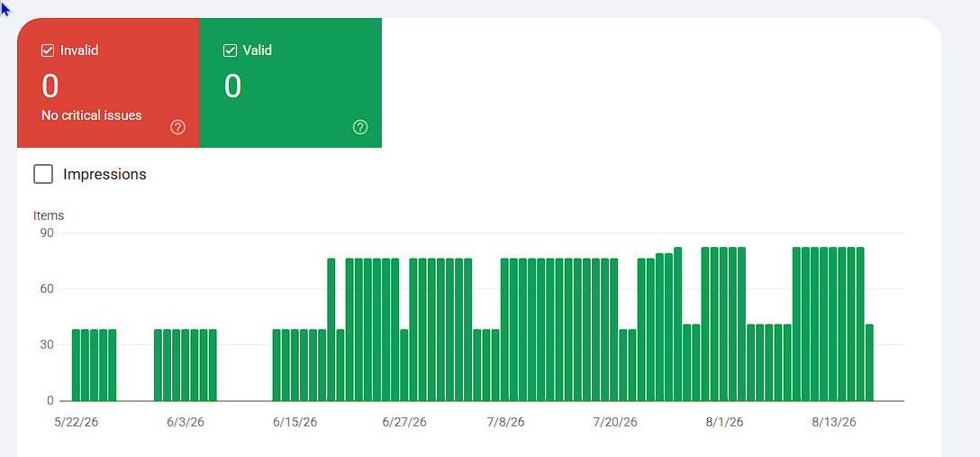Uncheck the Valid checkbox

point(230,50)
